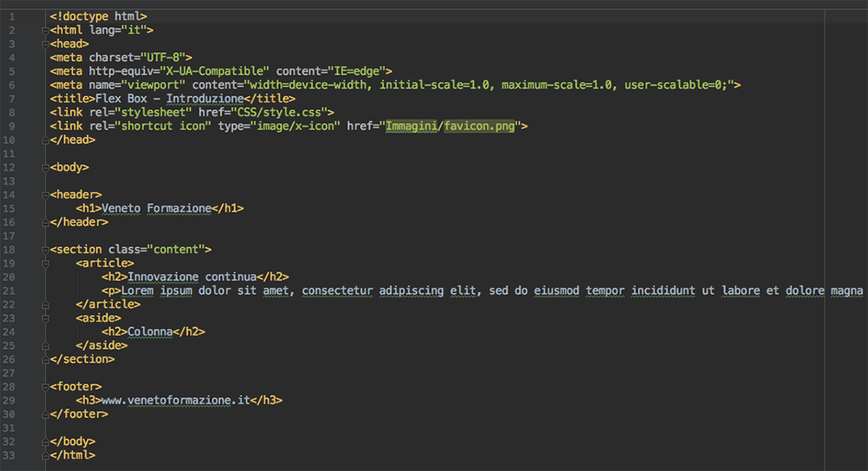Click the "IE=edge" content value
Image resolution: width=868 pixels, height=471 pixels.
point(357,71)
